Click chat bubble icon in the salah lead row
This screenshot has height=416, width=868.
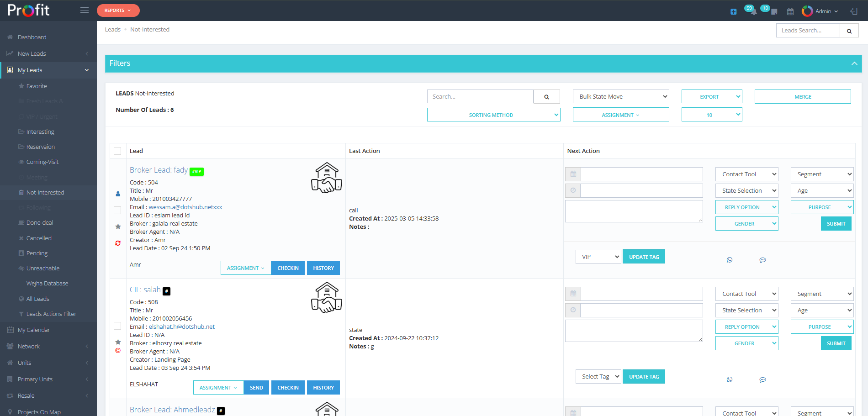coord(762,379)
